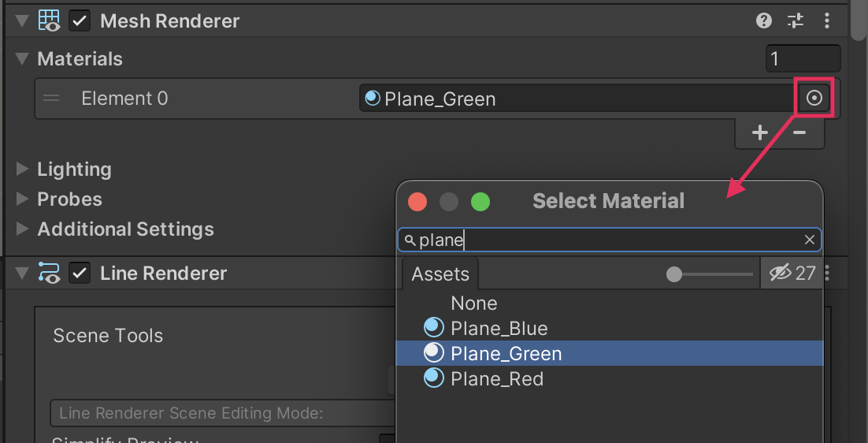The image size is (868, 443).
Task: Click the Plane_Blue material sphere icon
Action: coord(433,328)
